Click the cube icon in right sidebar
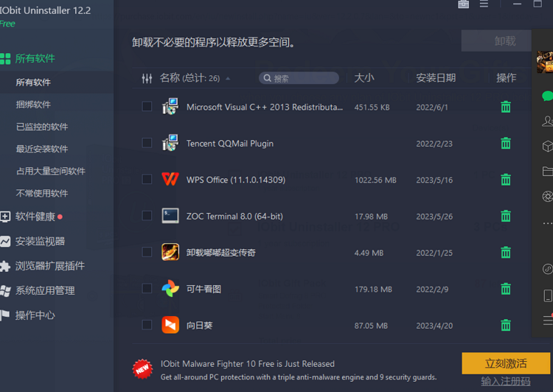This screenshot has width=553, height=392. click(547, 146)
